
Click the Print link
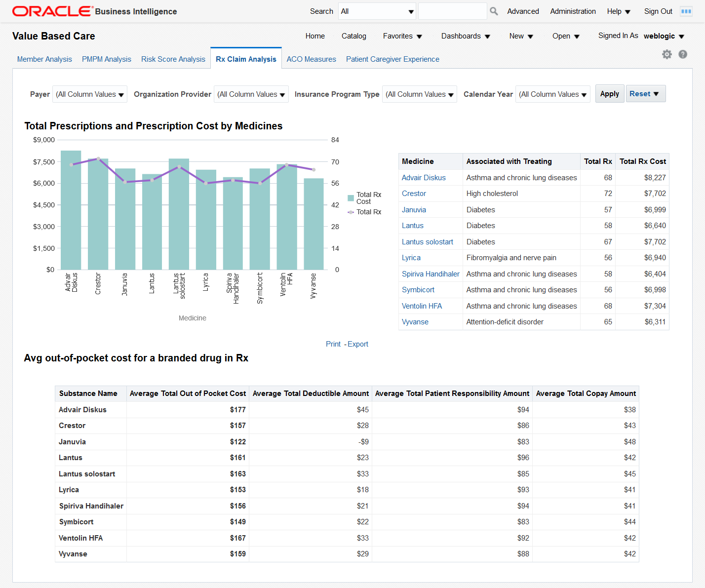pyautogui.click(x=333, y=344)
